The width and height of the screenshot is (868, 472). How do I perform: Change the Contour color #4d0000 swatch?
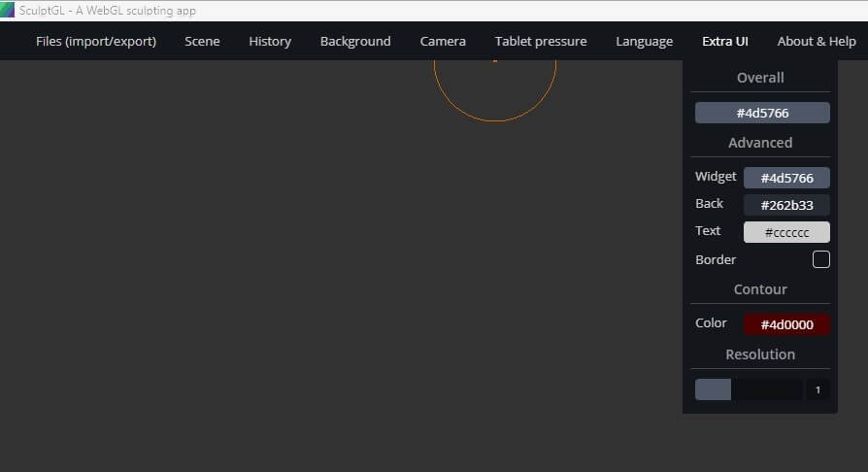point(786,324)
